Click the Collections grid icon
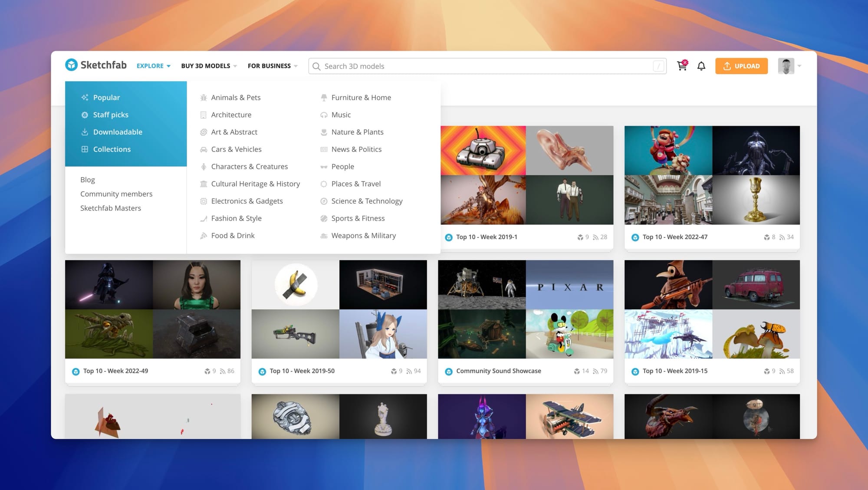 85,149
